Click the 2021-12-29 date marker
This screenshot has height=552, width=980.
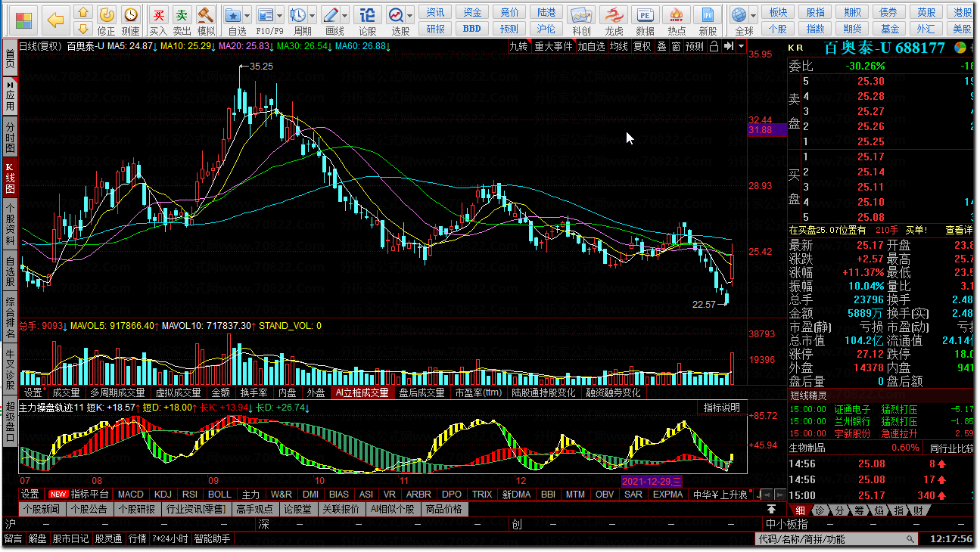652,481
